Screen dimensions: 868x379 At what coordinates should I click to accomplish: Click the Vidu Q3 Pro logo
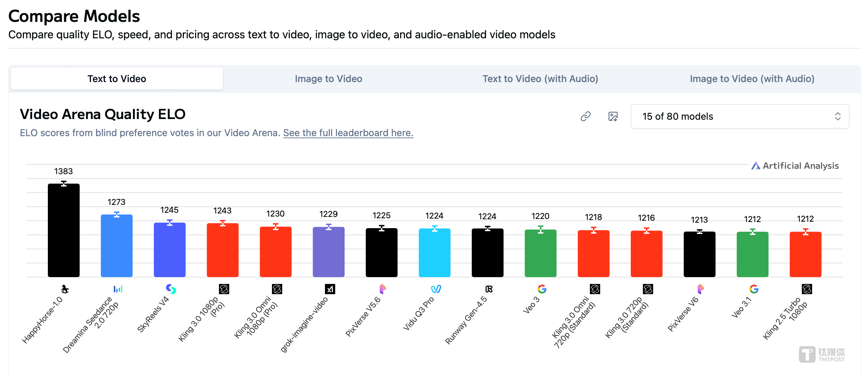point(436,289)
